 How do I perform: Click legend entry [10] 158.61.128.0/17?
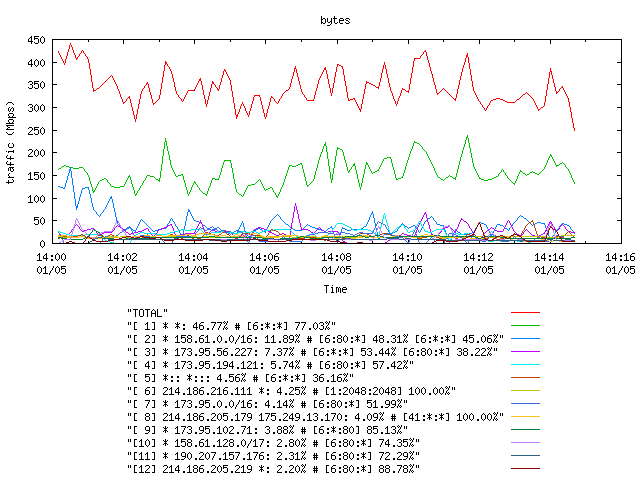[x=273, y=443]
